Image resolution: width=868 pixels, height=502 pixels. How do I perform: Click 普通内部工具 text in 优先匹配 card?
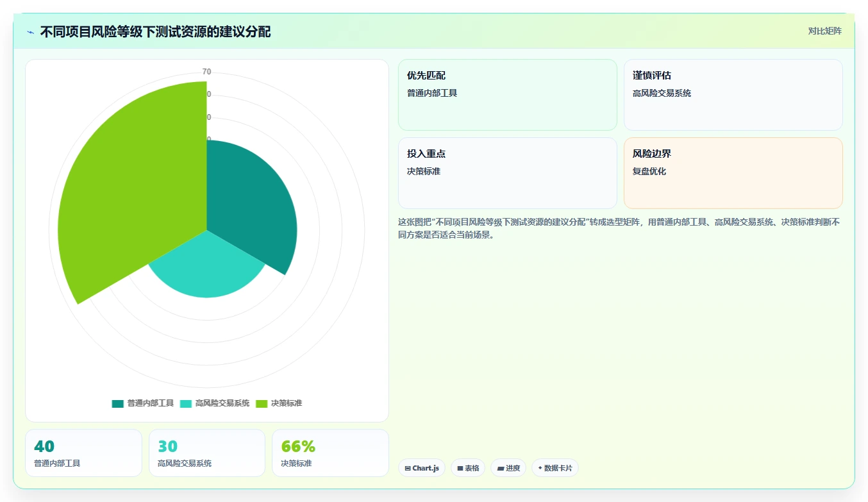(432, 93)
